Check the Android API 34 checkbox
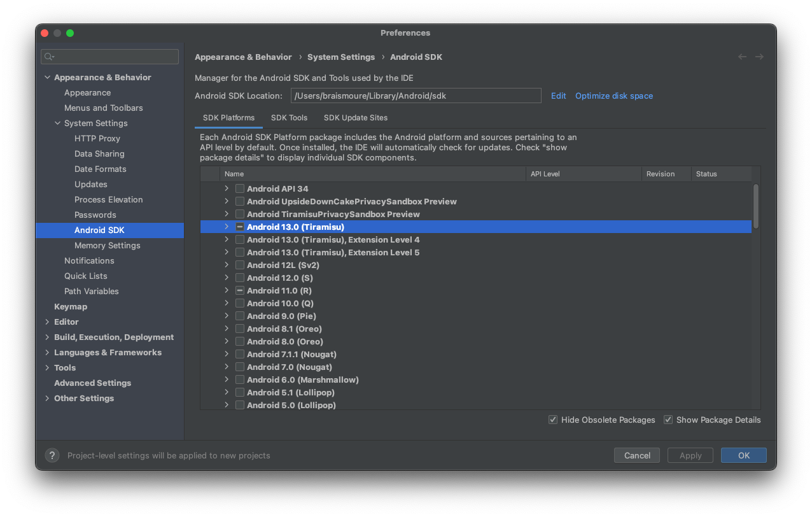This screenshot has width=812, height=517. 240,188
